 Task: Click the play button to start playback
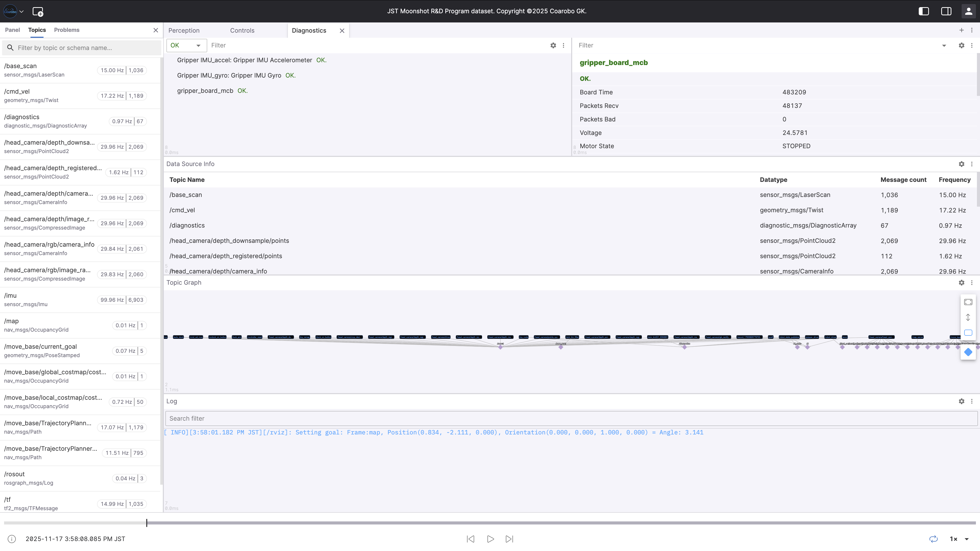pos(490,539)
